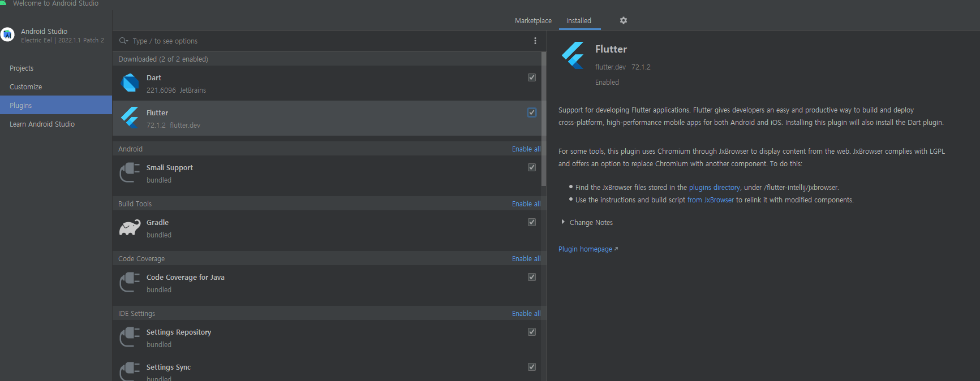This screenshot has width=980, height=381.
Task: Select the Code Coverage for Java row
Action: (x=326, y=283)
